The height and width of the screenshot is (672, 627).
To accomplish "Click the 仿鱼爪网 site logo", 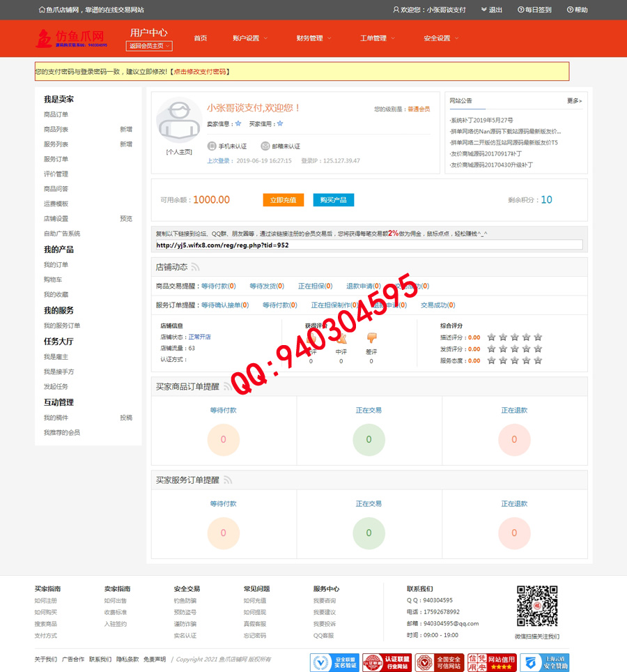I will tap(71, 38).
